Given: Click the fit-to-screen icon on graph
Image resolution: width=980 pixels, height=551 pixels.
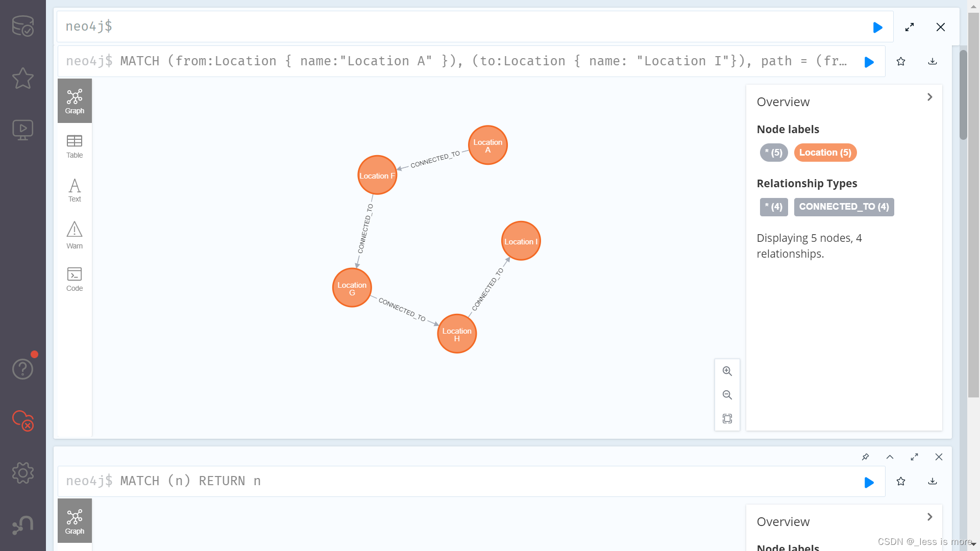Looking at the screenshot, I should coord(727,418).
